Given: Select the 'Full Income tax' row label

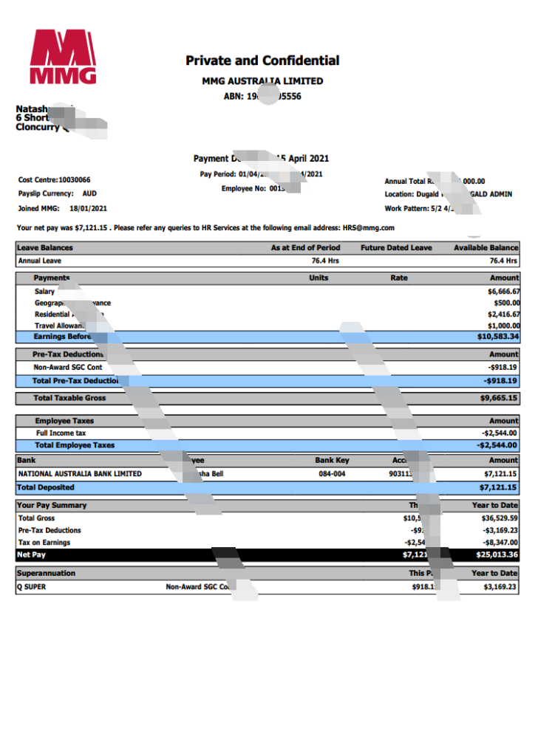Looking at the screenshot, I should click(61, 433).
